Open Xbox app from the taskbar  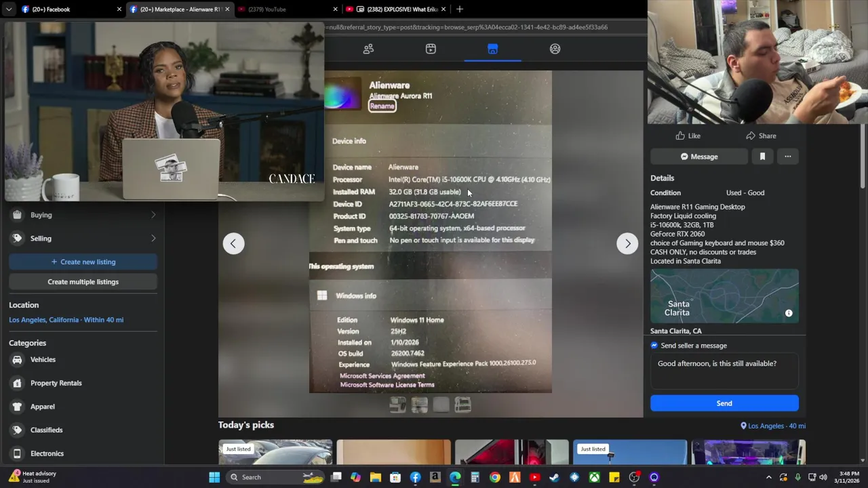click(594, 477)
